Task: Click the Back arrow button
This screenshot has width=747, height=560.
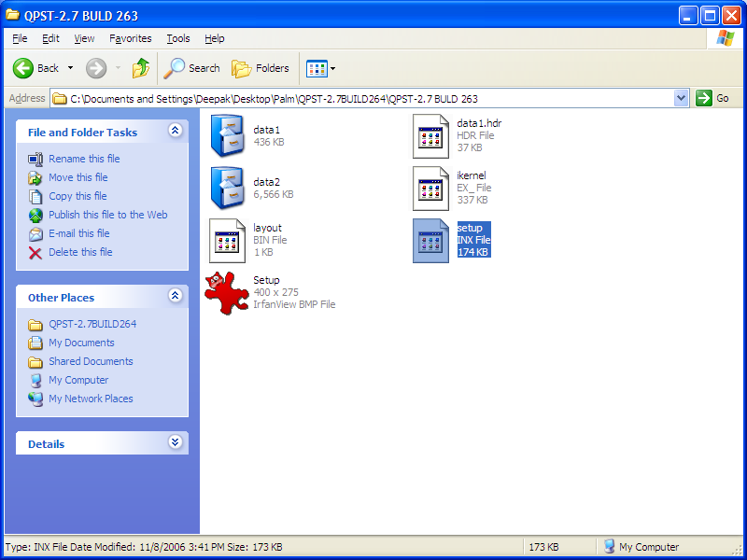Action: coord(22,68)
